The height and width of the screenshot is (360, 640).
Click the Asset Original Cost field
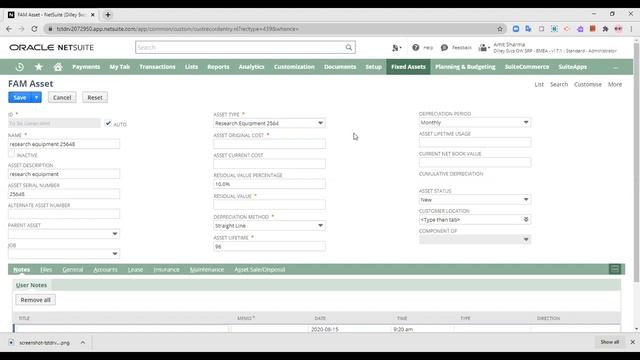tap(269, 144)
